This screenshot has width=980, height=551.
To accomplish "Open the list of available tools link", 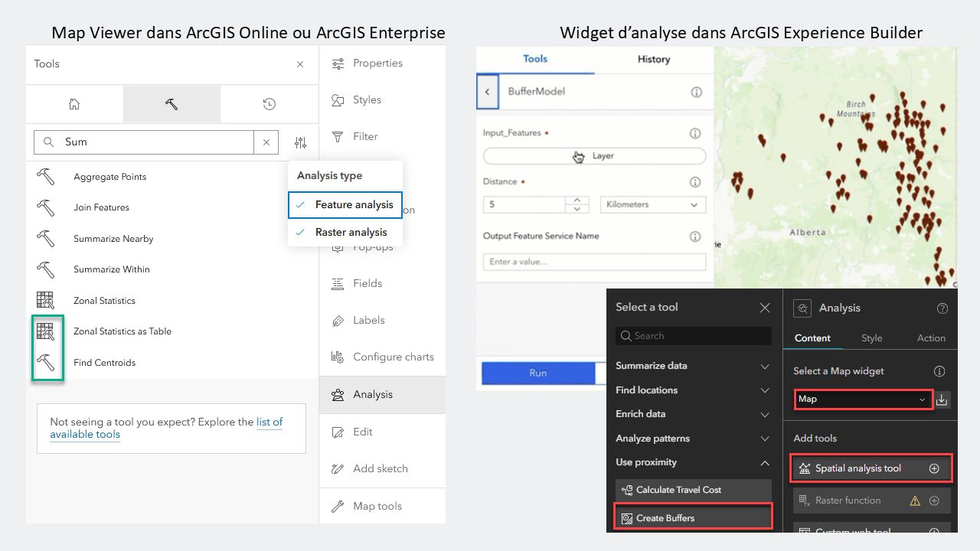I will click(x=166, y=428).
